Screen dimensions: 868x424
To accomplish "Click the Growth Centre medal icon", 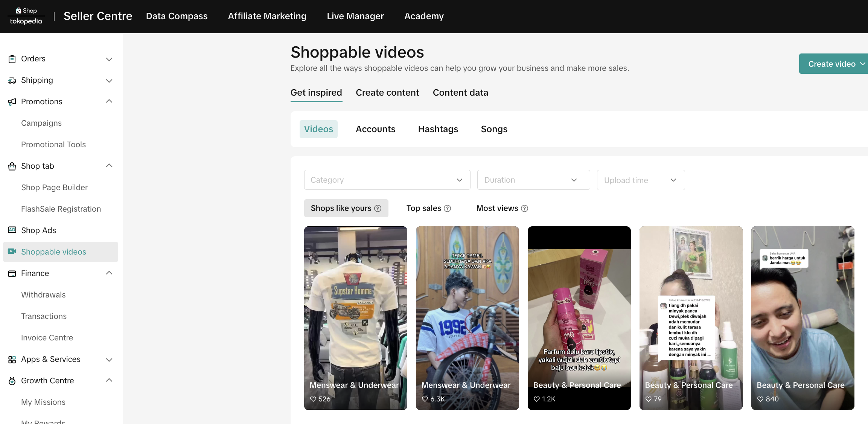I will point(12,381).
